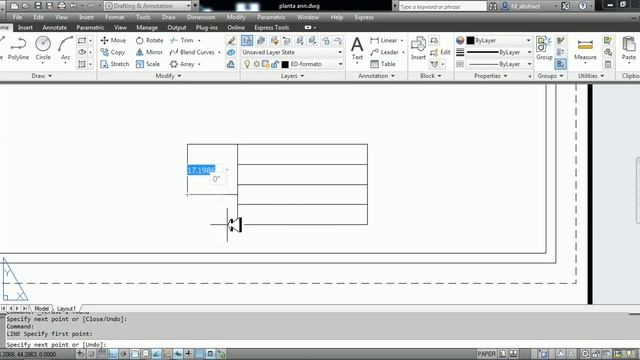
Task: Activate the Move command
Action: coord(113,40)
